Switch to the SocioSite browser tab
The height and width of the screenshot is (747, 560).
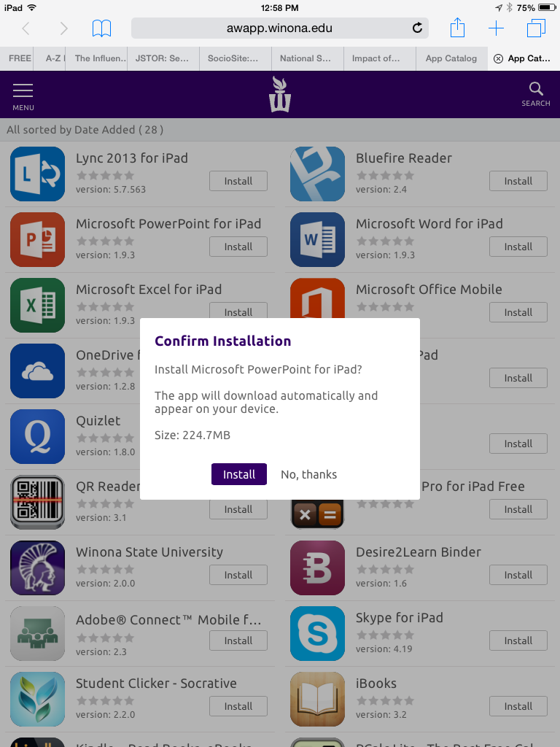(233, 58)
